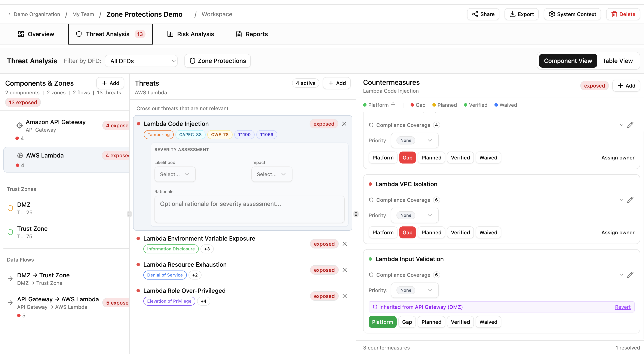Expand Compliance Coverage chevron for Lambda VPC Isolation
The width and height of the screenshot is (644, 354).
pyautogui.click(x=622, y=200)
